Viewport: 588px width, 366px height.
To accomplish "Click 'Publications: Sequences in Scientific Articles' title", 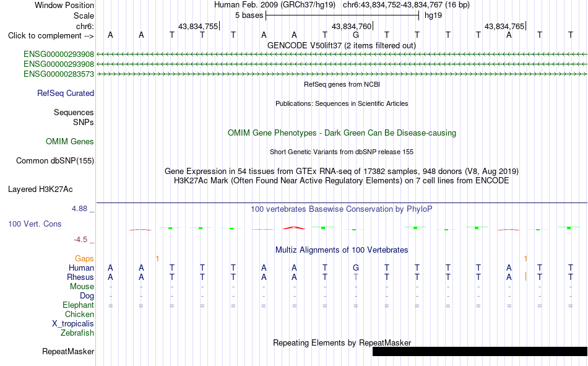I will (342, 103).
